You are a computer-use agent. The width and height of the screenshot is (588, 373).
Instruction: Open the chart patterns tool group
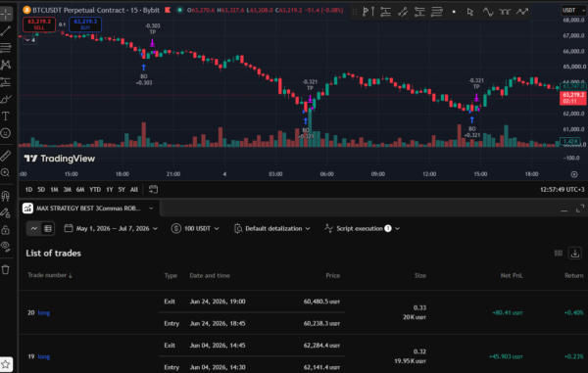pos(6,65)
